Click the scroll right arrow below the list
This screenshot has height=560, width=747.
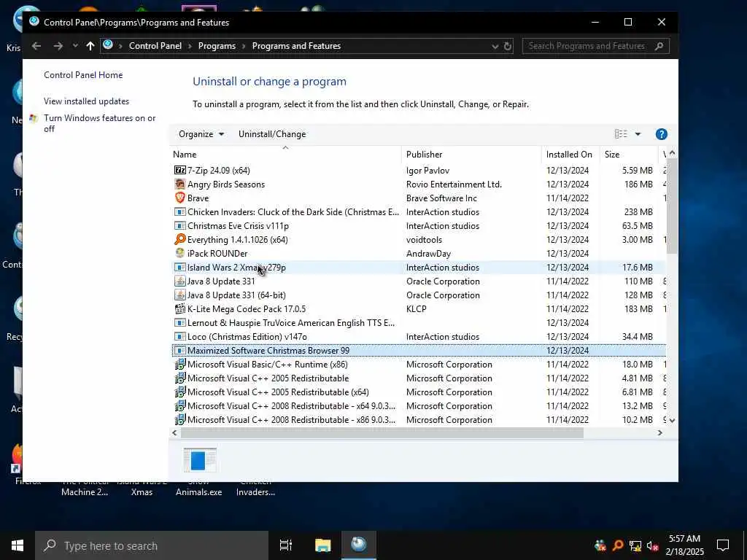(x=659, y=432)
